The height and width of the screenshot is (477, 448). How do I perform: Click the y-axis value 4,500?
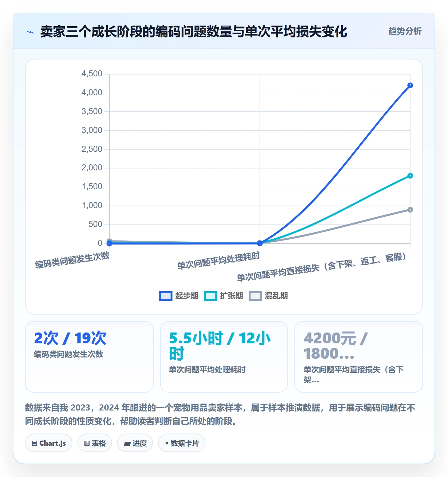pyautogui.click(x=92, y=74)
